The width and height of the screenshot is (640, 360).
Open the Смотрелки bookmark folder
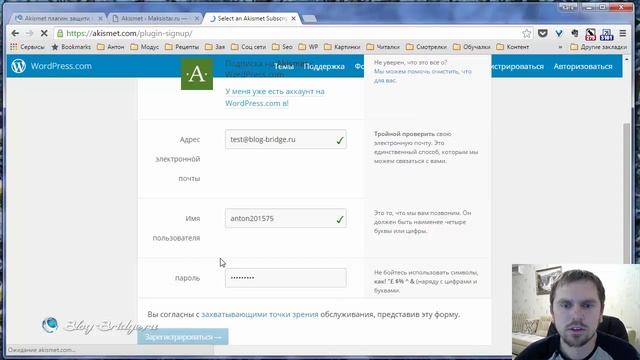(427, 47)
